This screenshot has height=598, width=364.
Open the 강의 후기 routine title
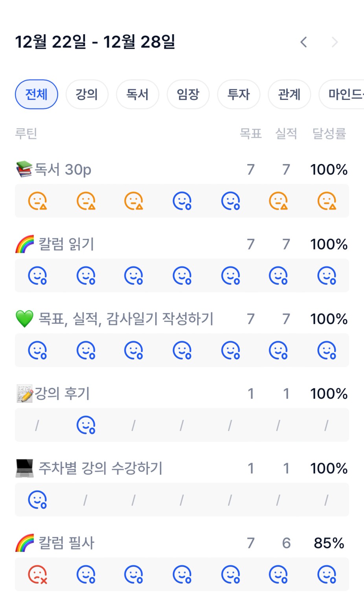click(62, 394)
